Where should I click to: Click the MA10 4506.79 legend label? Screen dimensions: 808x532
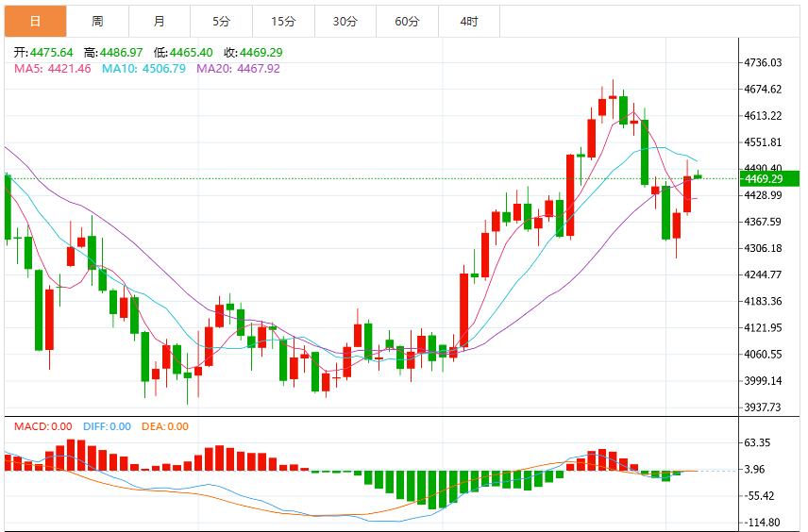point(143,69)
